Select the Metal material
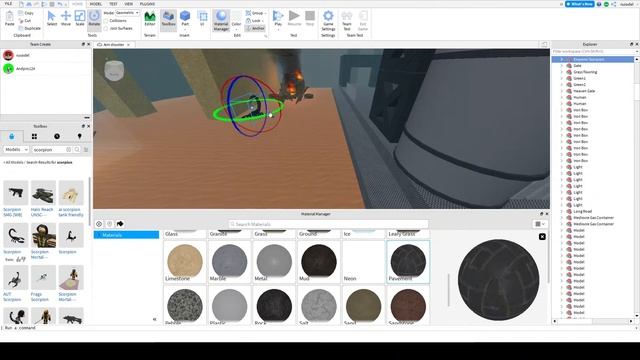 [274, 262]
